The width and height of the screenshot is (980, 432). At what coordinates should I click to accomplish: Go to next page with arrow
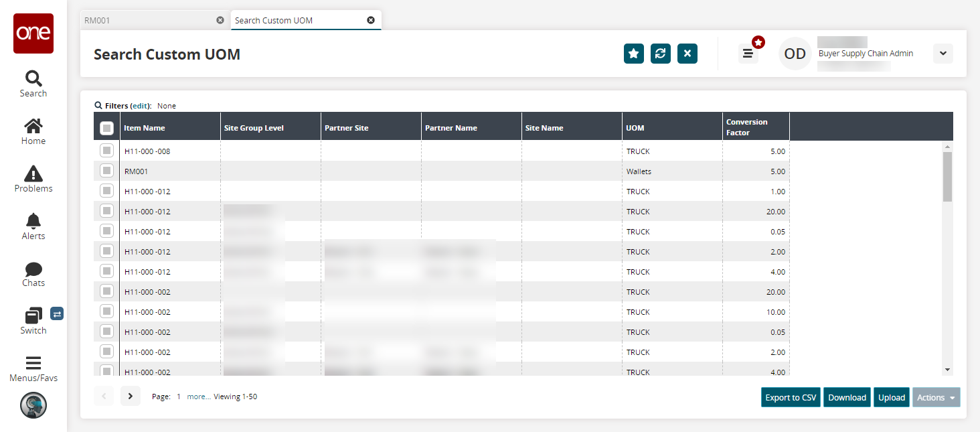coord(131,397)
